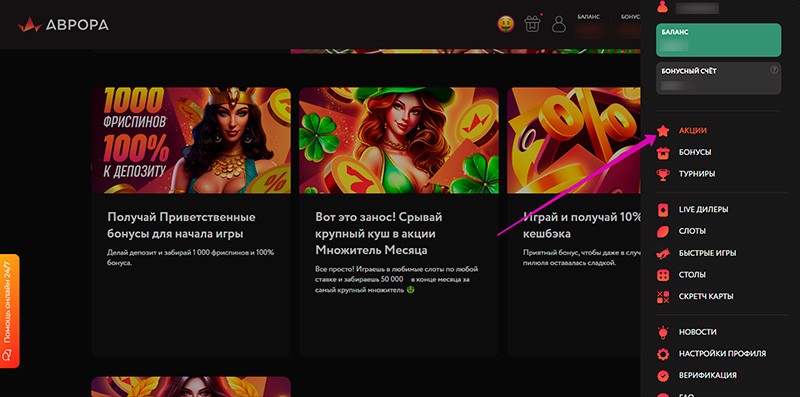Click the green Баланс panel
This screenshot has height=397, width=800.
coord(718,40)
